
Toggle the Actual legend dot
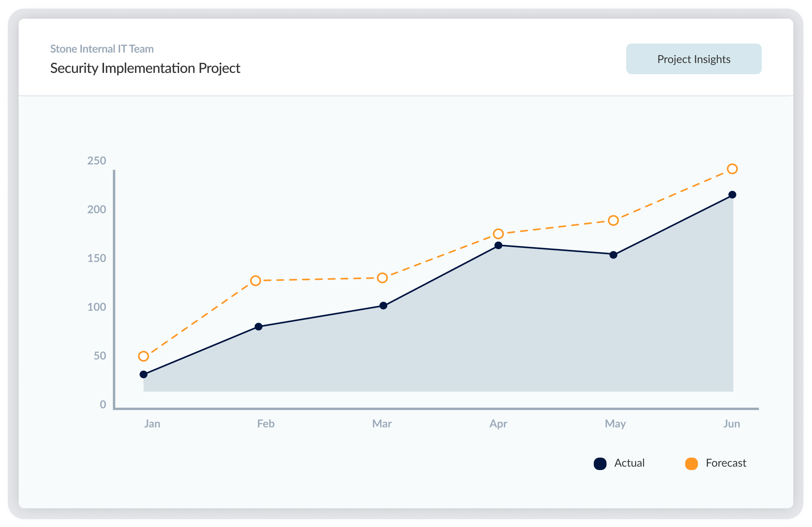pyautogui.click(x=600, y=463)
